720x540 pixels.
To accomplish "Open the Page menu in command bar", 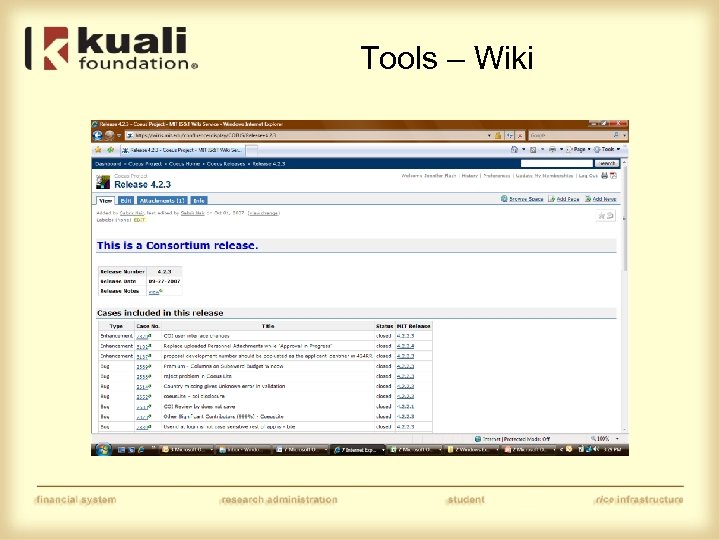I will click(578, 150).
